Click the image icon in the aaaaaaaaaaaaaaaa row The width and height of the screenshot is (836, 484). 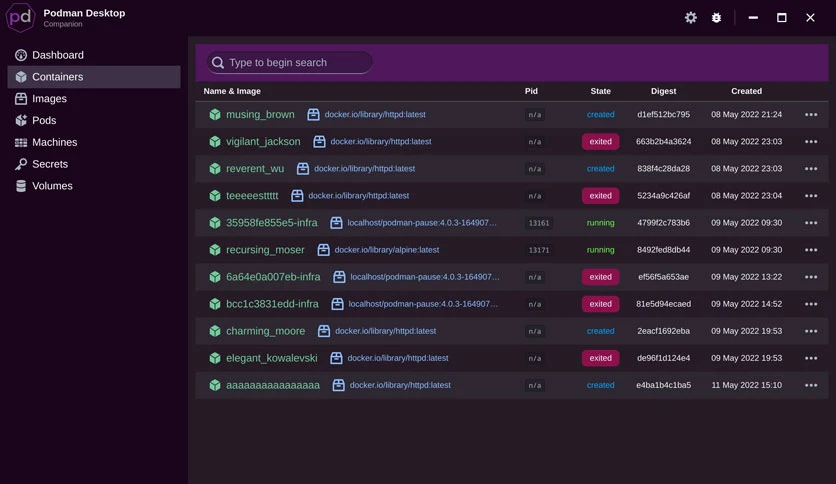pos(339,385)
